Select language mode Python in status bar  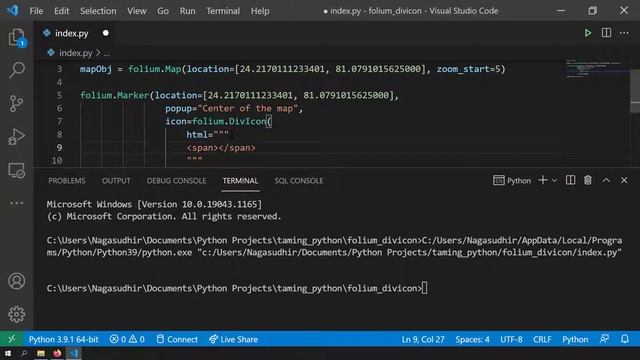tap(575, 339)
